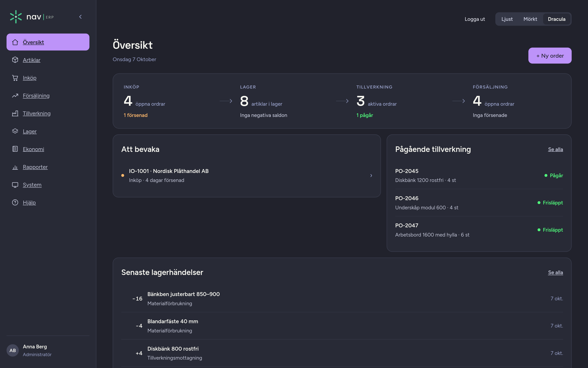Click the 1 försenad status under Inköp
The width and height of the screenshot is (588, 368).
pyautogui.click(x=136, y=115)
